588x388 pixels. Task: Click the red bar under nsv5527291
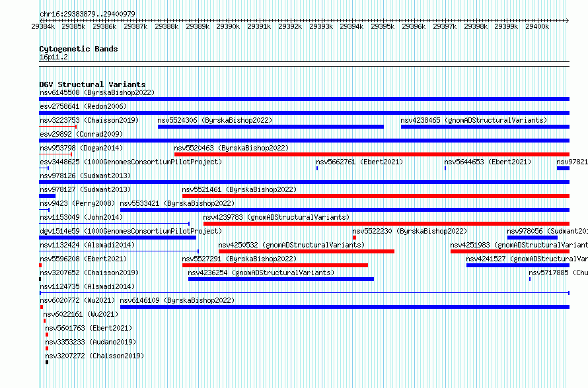pyautogui.click(x=275, y=265)
